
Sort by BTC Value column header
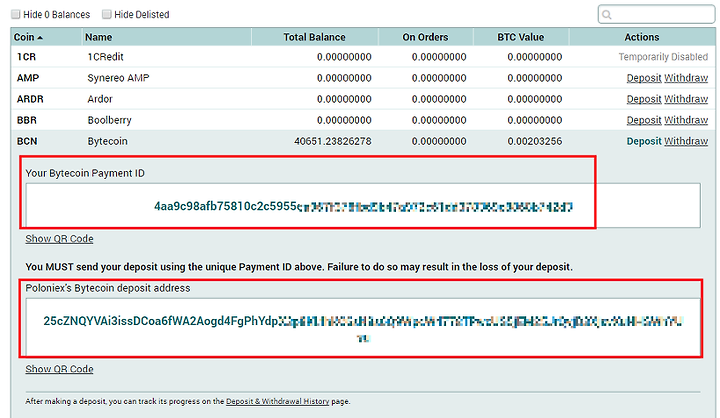pos(521,37)
